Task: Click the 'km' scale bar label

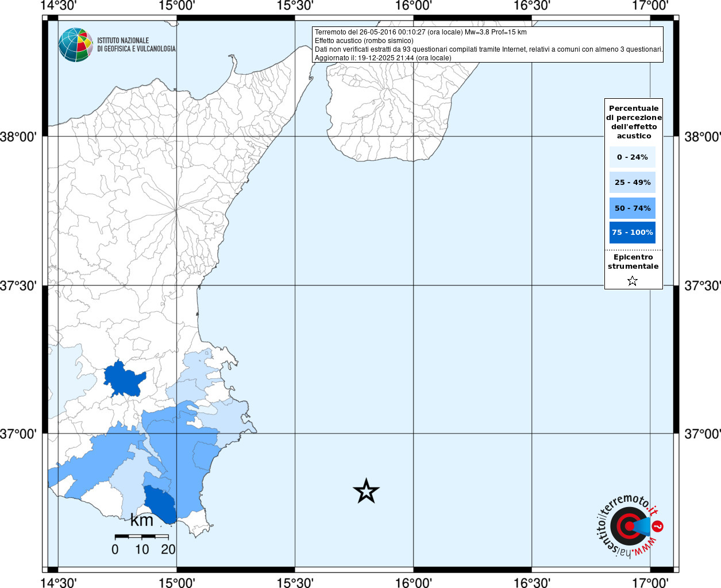Action: click(142, 520)
